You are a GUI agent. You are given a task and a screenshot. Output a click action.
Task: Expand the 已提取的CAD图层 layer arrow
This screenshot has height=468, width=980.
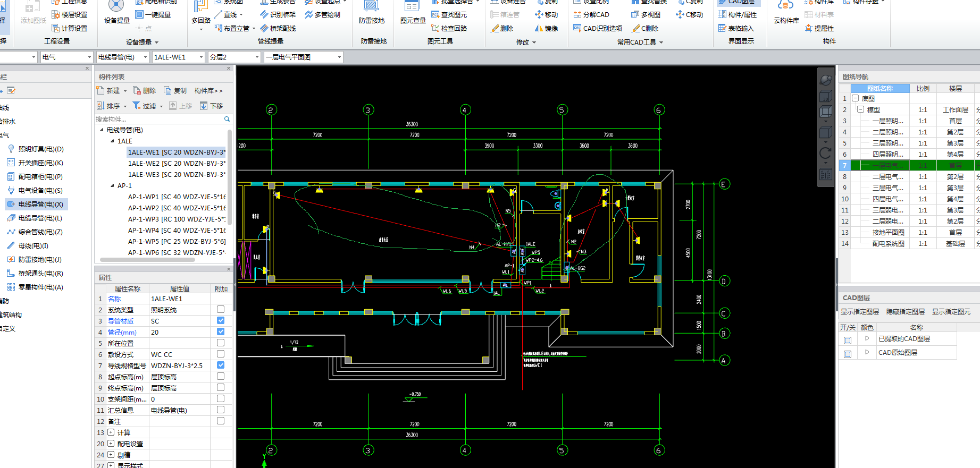[x=867, y=338]
